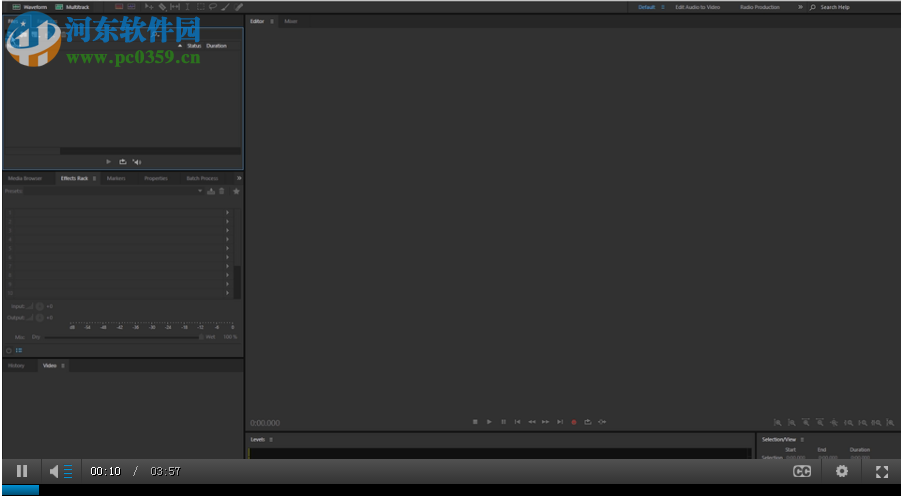This screenshot has height=496, width=901.
Task: Open the Markers tab
Action: (x=115, y=178)
